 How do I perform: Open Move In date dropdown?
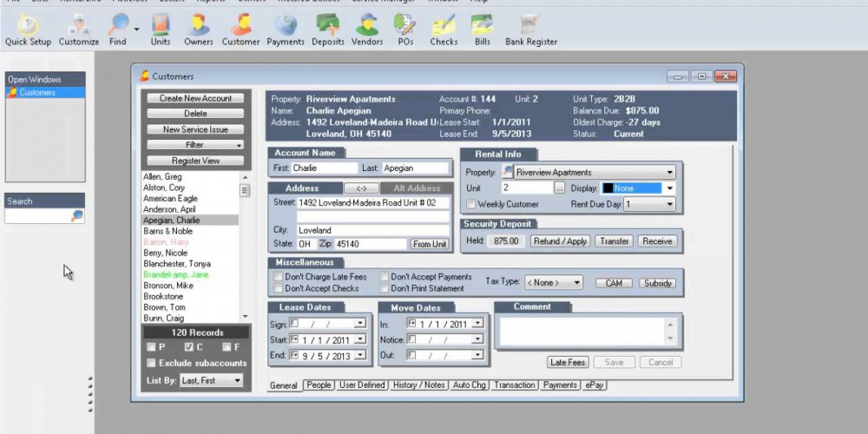point(477,324)
